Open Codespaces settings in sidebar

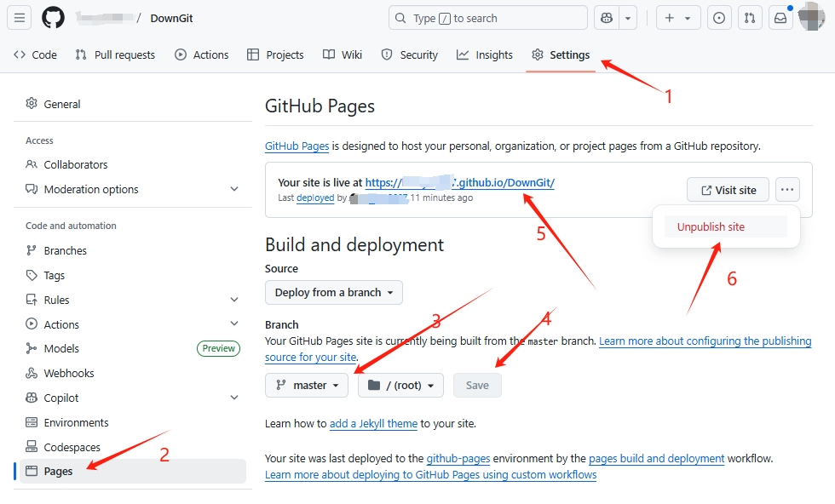pos(133,447)
